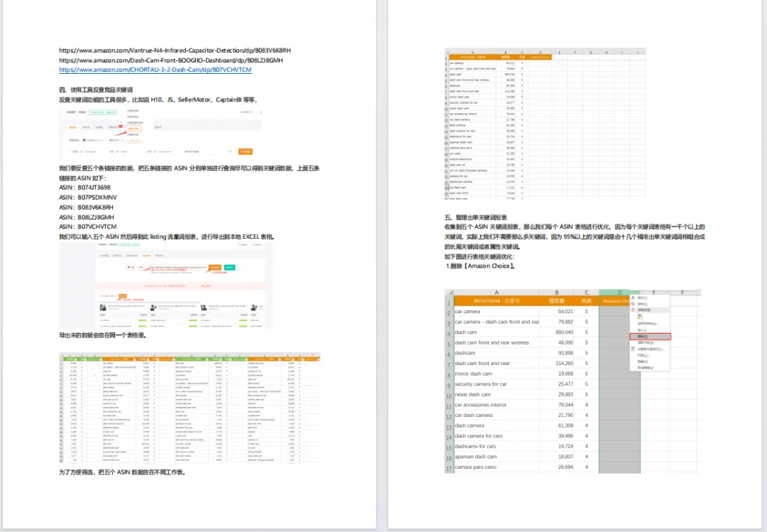Click the 'camara para carro' cell
The height and width of the screenshot is (532, 767).
tap(496, 467)
